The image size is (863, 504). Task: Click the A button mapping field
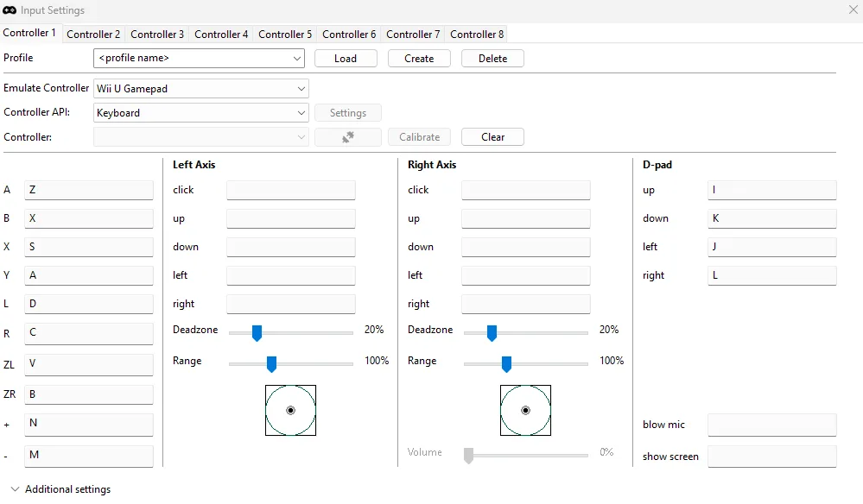pyautogui.click(x=89, y=191)
